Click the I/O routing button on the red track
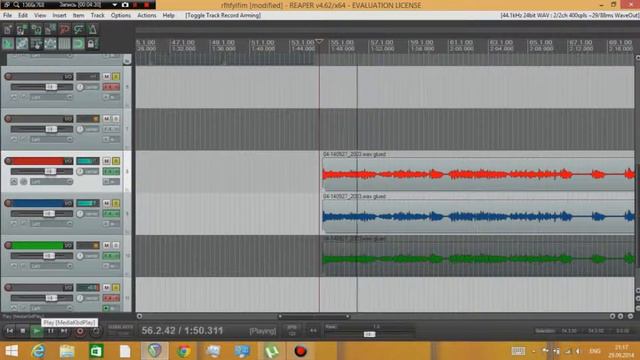 click(68, 161)
